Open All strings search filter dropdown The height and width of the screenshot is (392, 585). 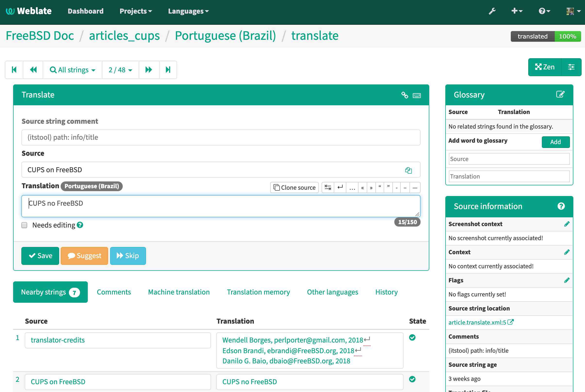click(x=73, y=70)
